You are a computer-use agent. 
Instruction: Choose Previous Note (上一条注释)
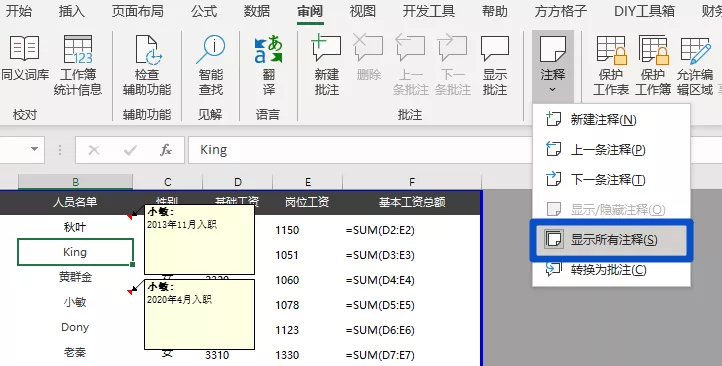[611, 150]
